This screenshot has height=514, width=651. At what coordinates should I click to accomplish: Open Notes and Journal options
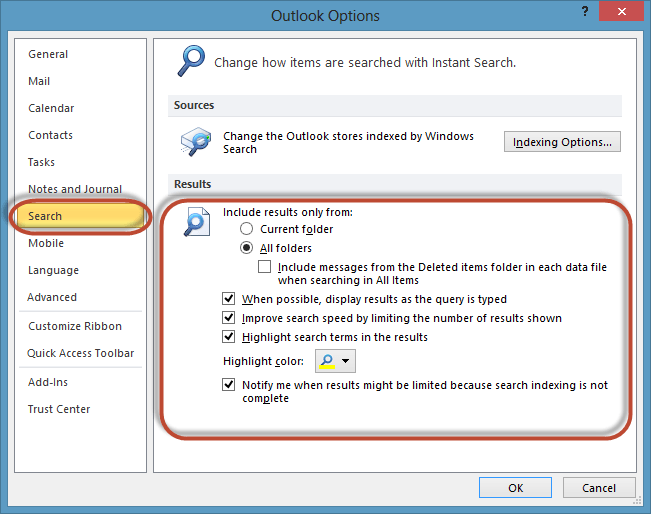(75, 189)
